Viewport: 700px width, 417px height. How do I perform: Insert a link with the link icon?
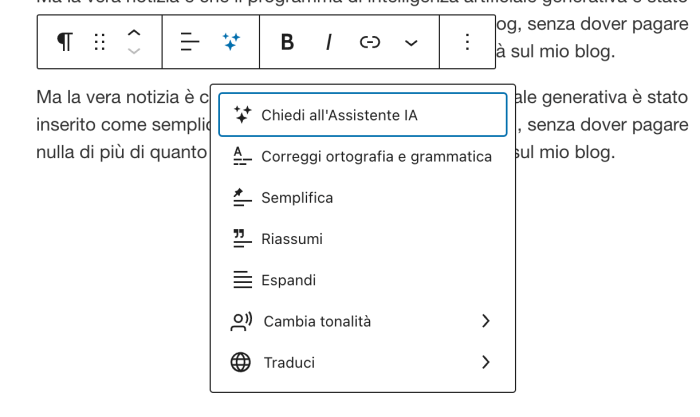tap(370, 41)
